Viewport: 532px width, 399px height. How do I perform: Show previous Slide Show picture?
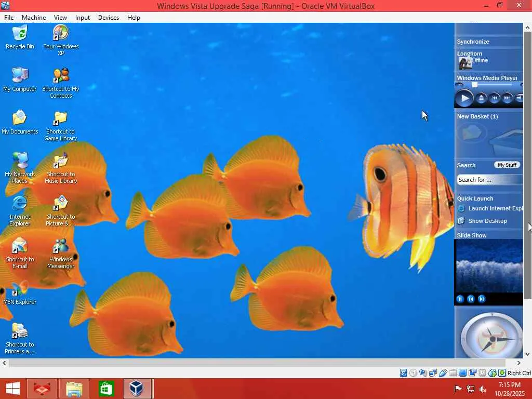click(471, 299)
